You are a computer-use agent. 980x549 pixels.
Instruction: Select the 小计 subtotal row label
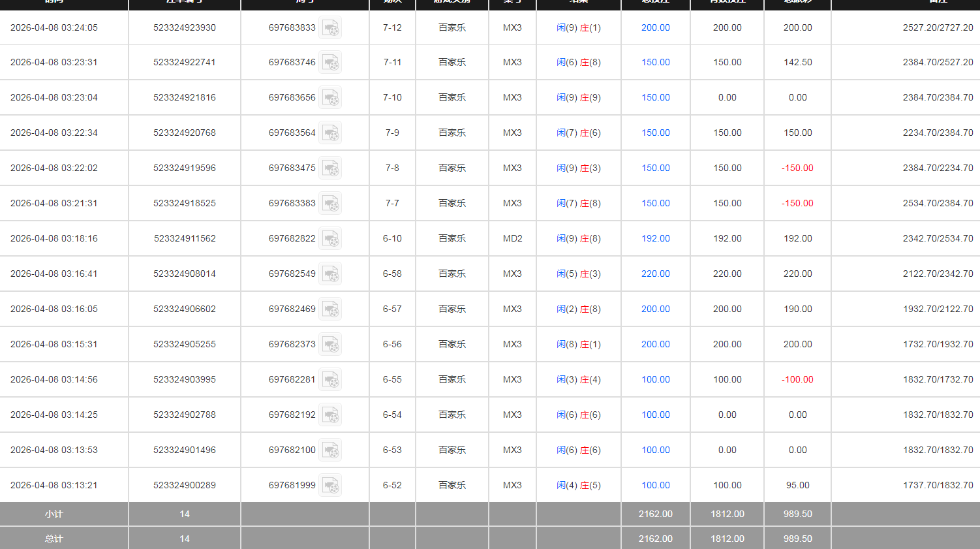coord(54,514)
